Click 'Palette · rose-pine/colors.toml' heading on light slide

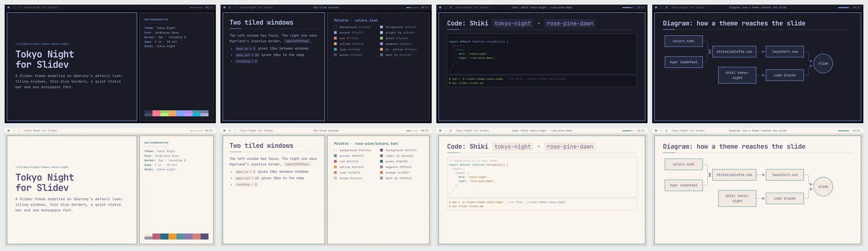tap(366, 144)
